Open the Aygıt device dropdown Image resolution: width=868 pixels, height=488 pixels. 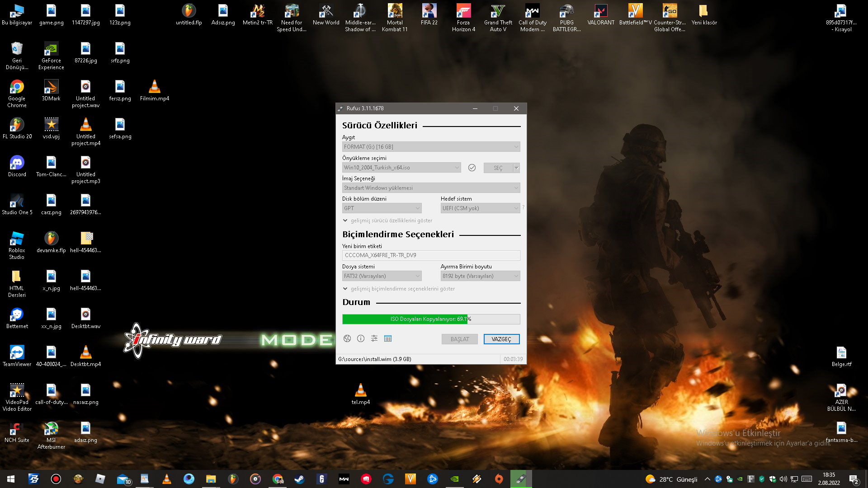[431, 147]
